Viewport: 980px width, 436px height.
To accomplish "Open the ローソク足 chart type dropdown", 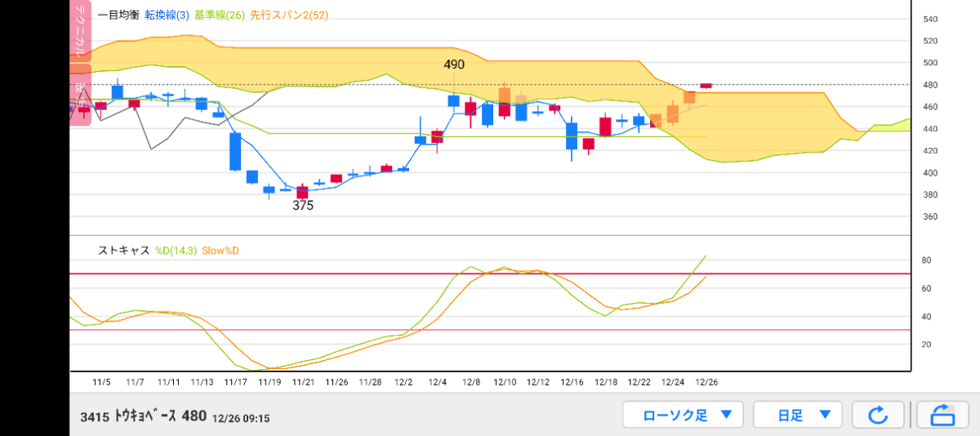I will (682, 415).
